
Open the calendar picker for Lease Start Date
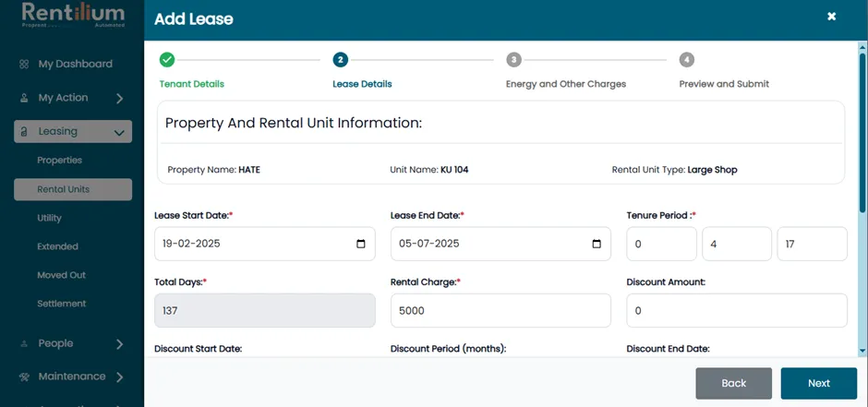click(x=361, y=244)
